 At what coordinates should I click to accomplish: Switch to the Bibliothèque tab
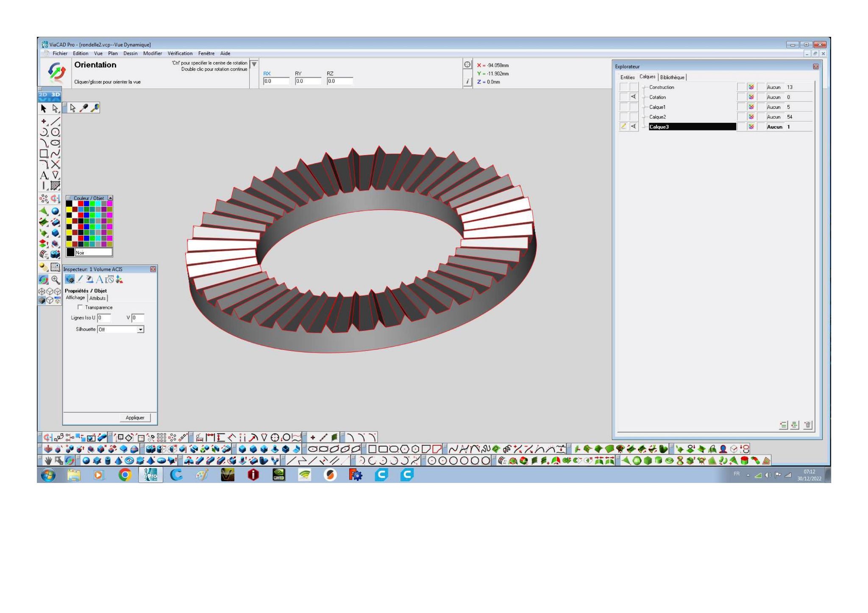672,77
